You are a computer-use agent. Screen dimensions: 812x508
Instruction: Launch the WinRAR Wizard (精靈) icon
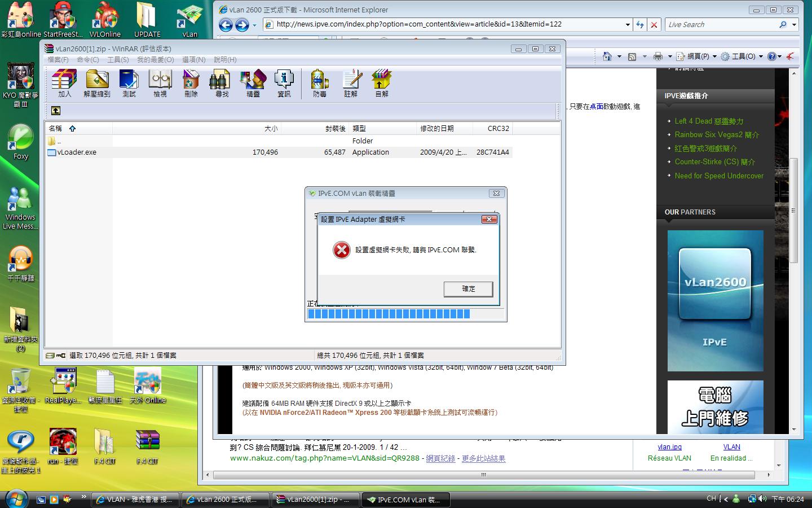click(x=253, y=84)
